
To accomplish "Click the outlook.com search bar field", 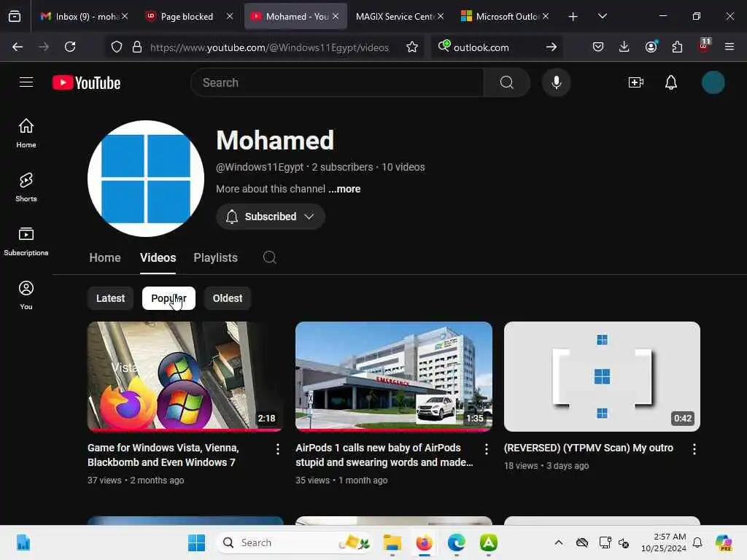I will (x=496, y=47).
